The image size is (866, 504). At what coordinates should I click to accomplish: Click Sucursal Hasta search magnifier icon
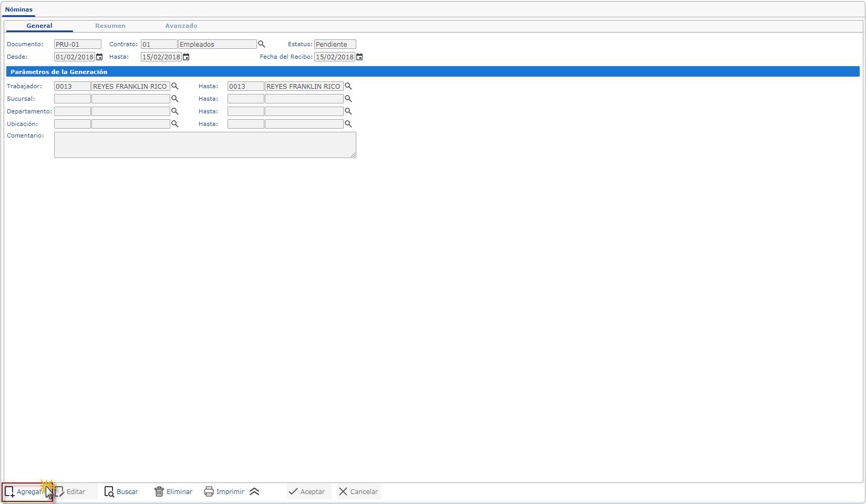pyautogui.click(x=348, y=99)
